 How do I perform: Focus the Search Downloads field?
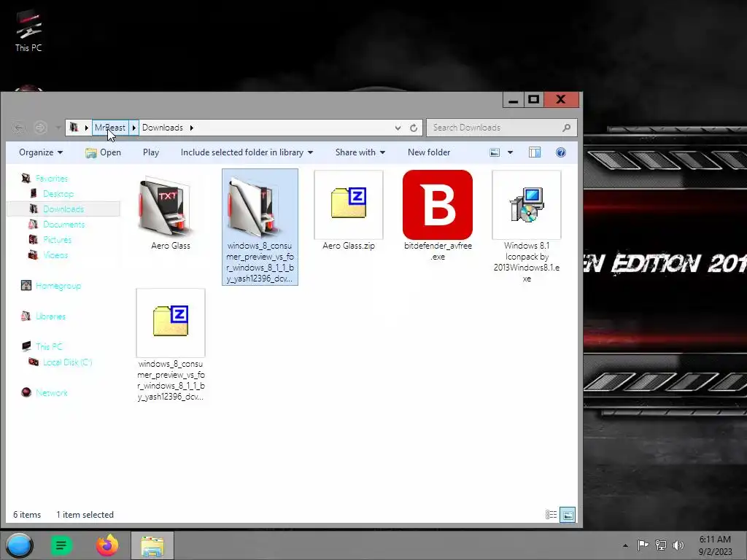click(x=502, y=128)
